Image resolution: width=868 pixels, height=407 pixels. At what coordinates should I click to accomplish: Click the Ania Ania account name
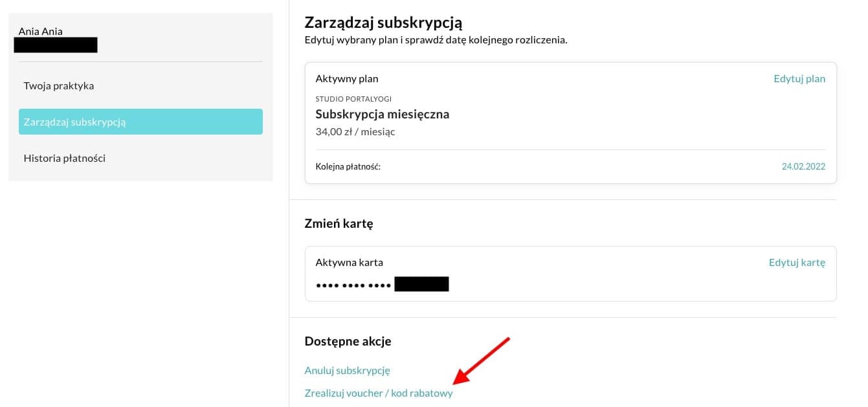41,31
